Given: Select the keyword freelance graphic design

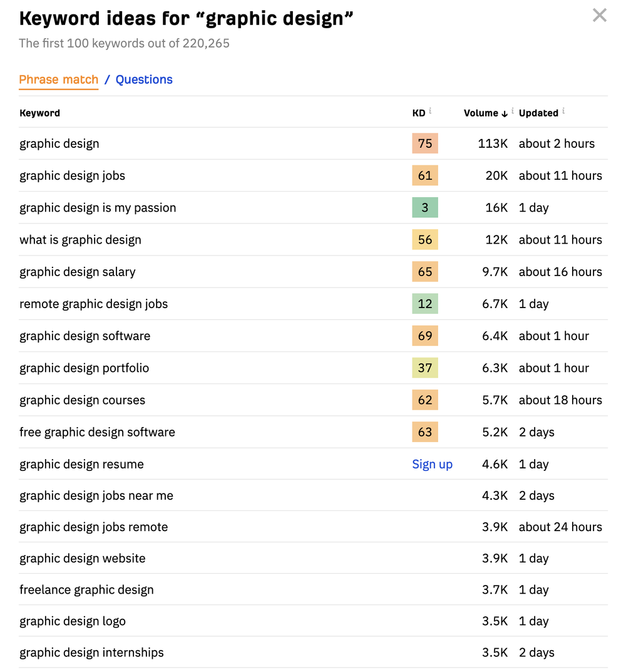Looking at the screenshot, I should [x=86, y=590].
